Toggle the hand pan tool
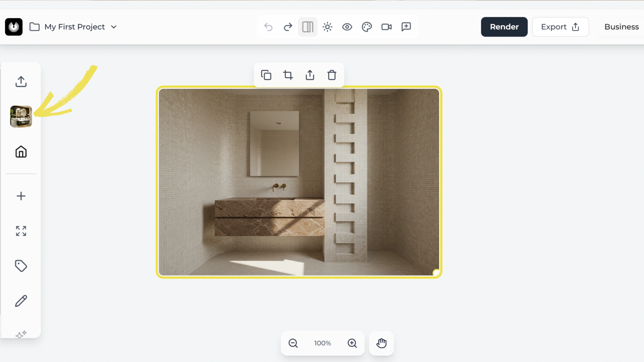644x362 pixels. (381, 343)
